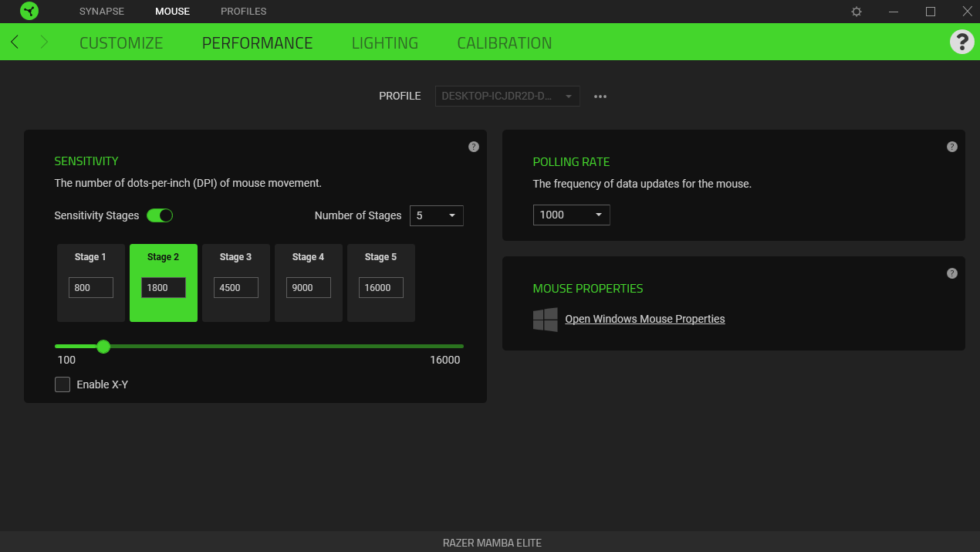This screenshot has width=980, height=552.
Task: Open the Polling Rate dropdown
Action: click(x=571, y=215)
